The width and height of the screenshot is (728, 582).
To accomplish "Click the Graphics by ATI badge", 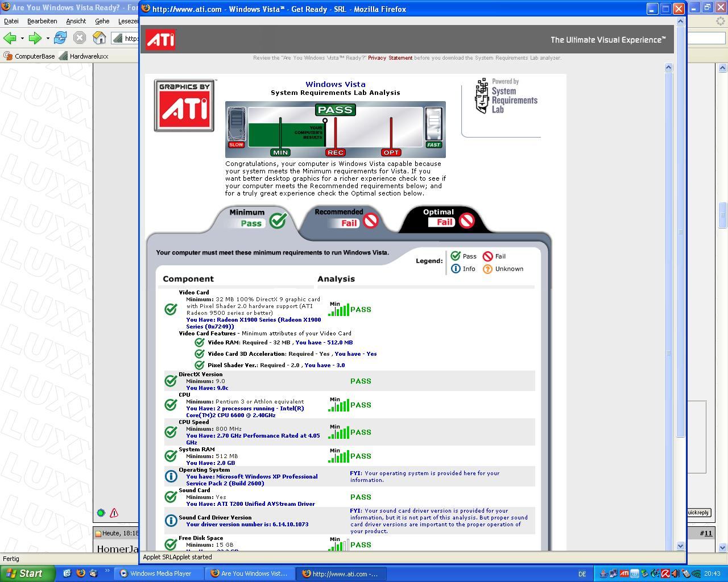I will tap(184, 106).
